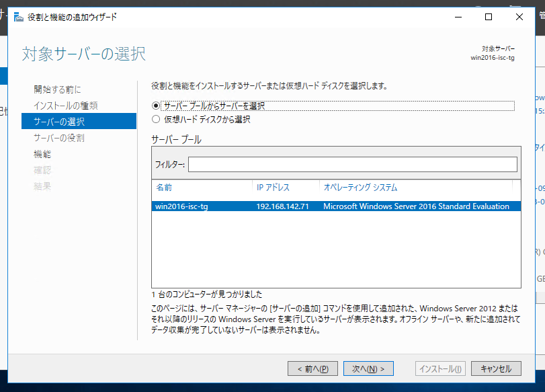Click the 前へ back button
The height and width of the screenshot is (392, 545).
pos(312,368)
